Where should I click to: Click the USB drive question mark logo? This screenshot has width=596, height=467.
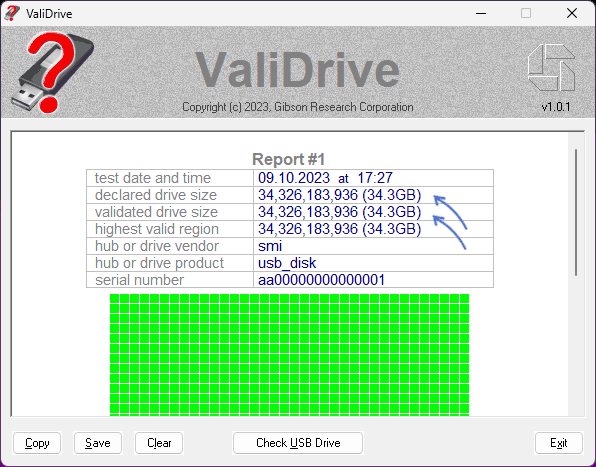(52, 72)
